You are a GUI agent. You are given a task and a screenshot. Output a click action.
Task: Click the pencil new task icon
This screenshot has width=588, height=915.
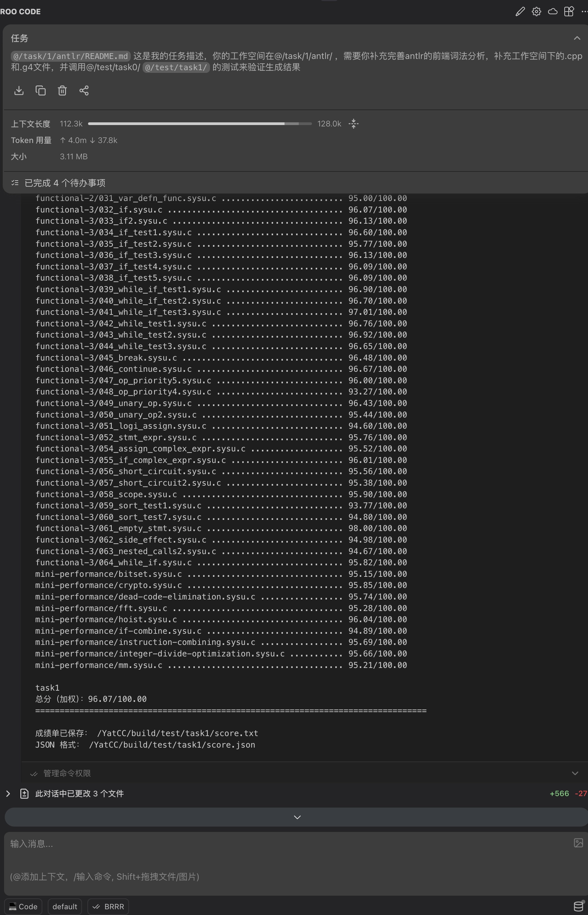pos(520,12)
